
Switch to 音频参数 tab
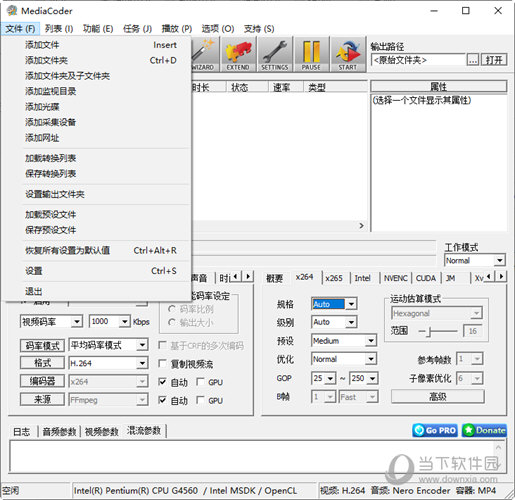point(59,432)
